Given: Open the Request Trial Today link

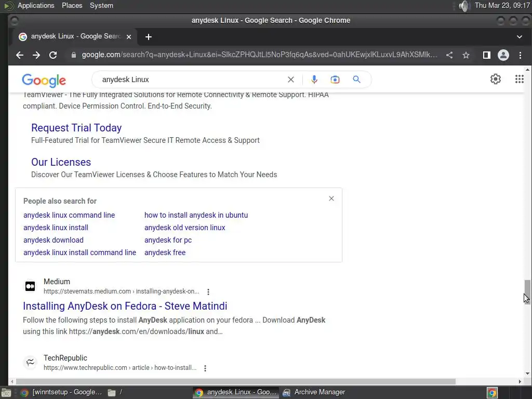Looking at the screenshot, I should pyautogui.click(x=76, y=128).
